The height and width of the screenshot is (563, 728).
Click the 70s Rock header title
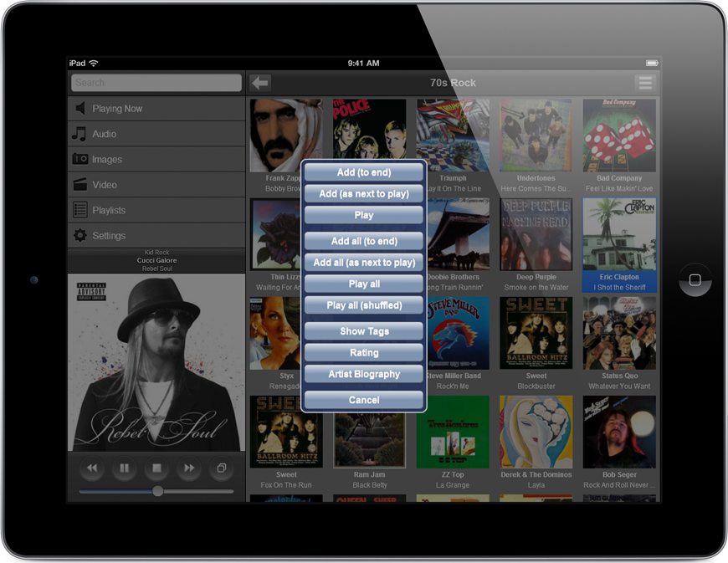pyautogui.click(x=453, y=83)
